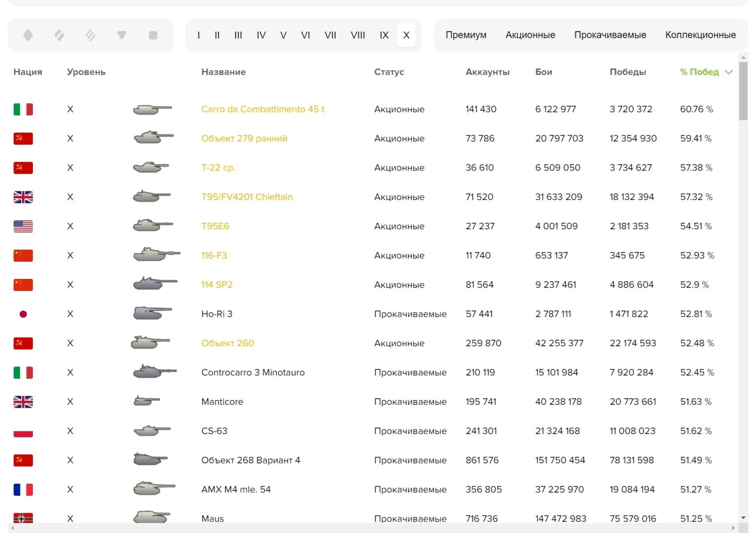
Task: Toggle the tier VIII filter
Action: coord(358,35)
